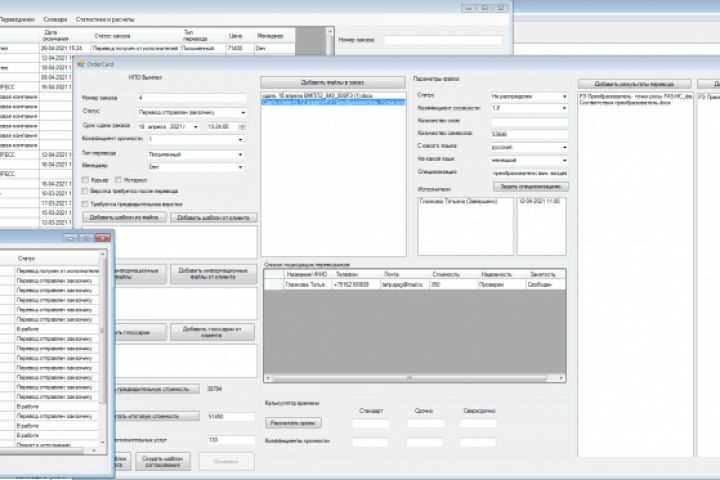Image resolution: width=720 pixels, height=480 pixels.
Task: Tick the Курьер checkbox
Action: tap(85, 180)
